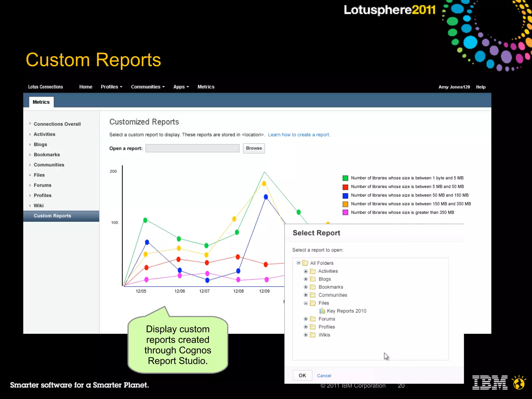Open the Profiles dropdown in top navigation
532x399 pixels.
coord(111,87)
